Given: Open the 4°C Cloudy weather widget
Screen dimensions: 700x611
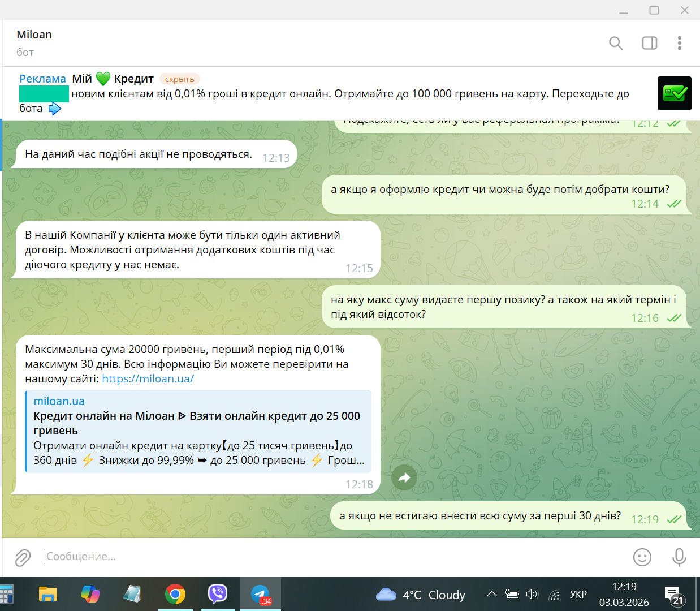Looking at the screenshot, I should pos(421,595).
